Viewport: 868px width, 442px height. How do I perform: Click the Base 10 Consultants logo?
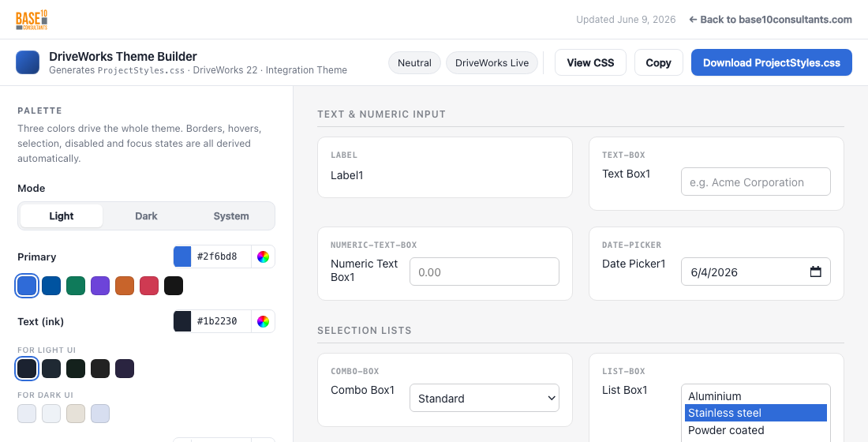[32, 20]
